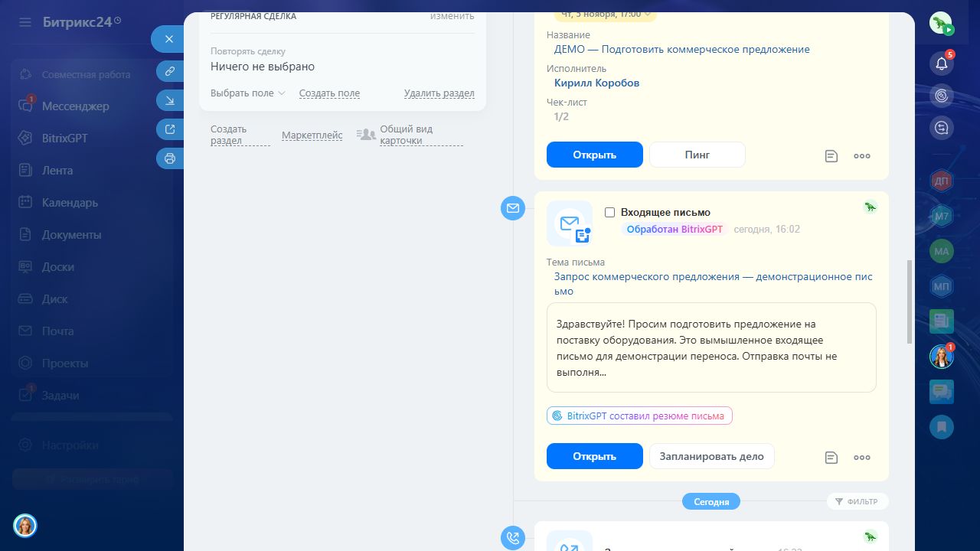The width and height of the screenshot is (980, 551).
Task: Tick the Входящее письмо checkbox
Action: click(610, 212)
